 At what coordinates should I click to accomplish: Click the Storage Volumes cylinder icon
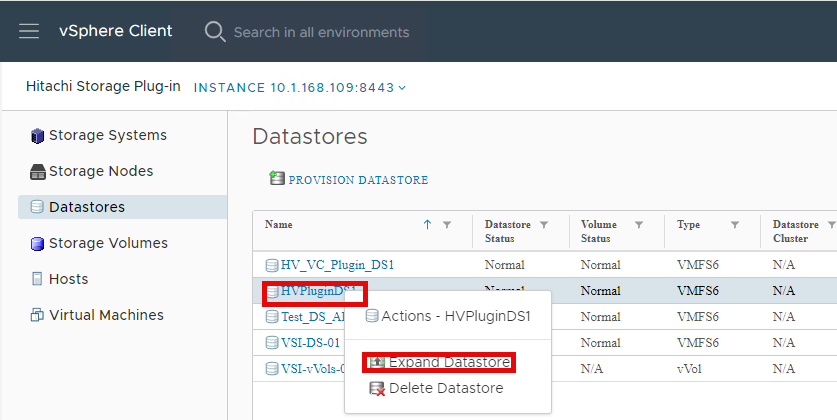click(x=38, y=243)
